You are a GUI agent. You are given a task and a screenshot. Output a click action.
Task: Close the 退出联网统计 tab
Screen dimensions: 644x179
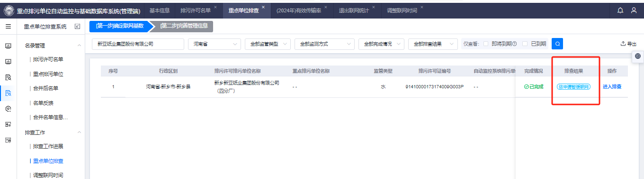pyautogui.click(x=374, y=7)
